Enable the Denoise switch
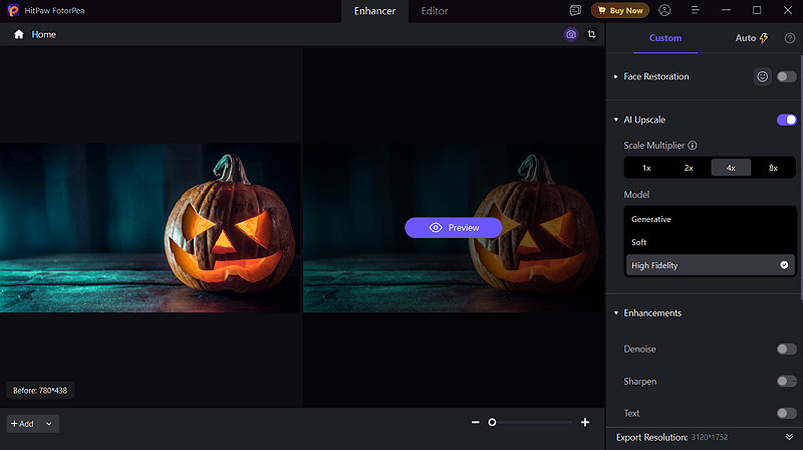This screenshot has height=450, width=803. click(x=786, y=349)
